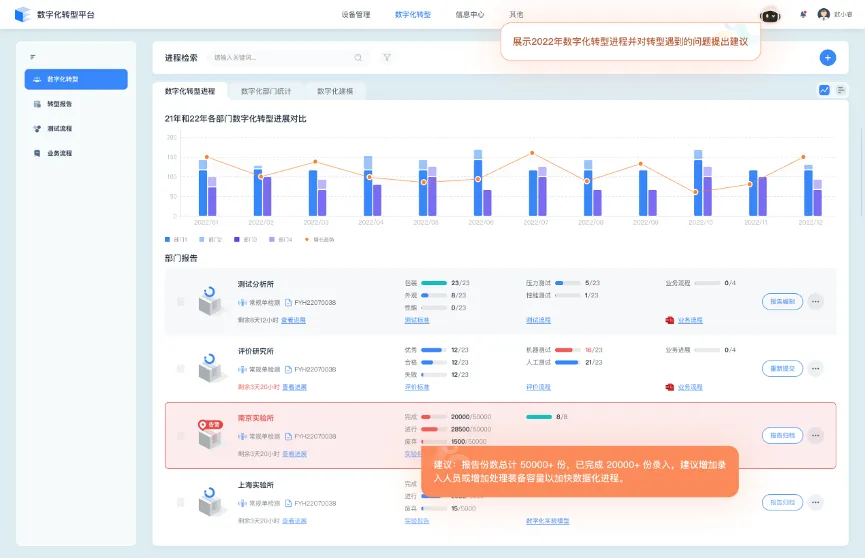Image resolution: width=866 pixels, height=558 pixels.
Task: Open the user profile avatar
Action: point(823,14)
